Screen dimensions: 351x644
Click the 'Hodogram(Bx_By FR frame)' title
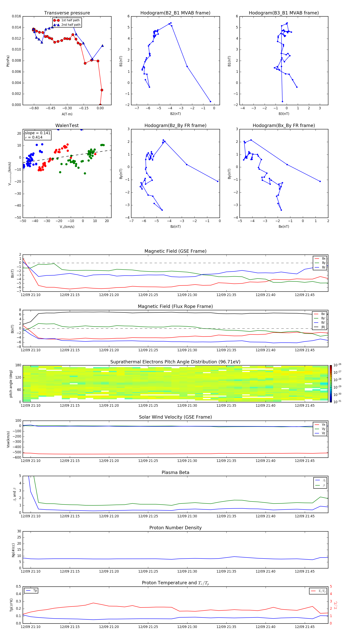[284, 125]
